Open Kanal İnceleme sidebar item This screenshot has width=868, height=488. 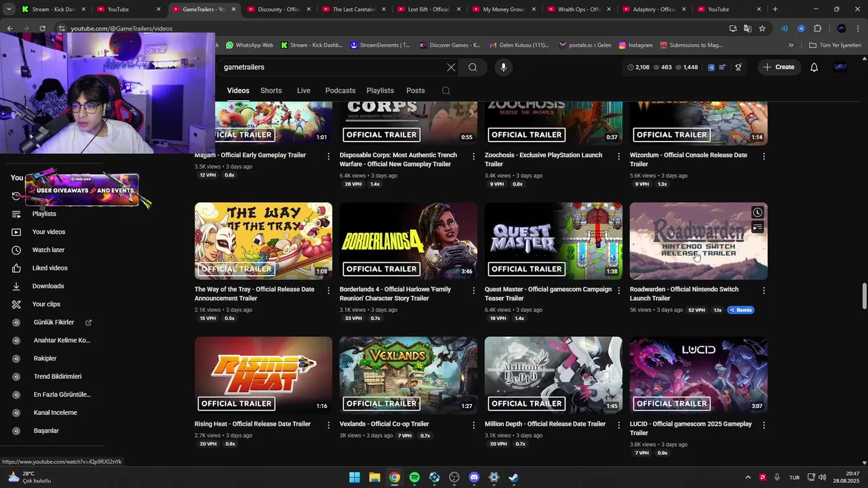tap(55, 413)
